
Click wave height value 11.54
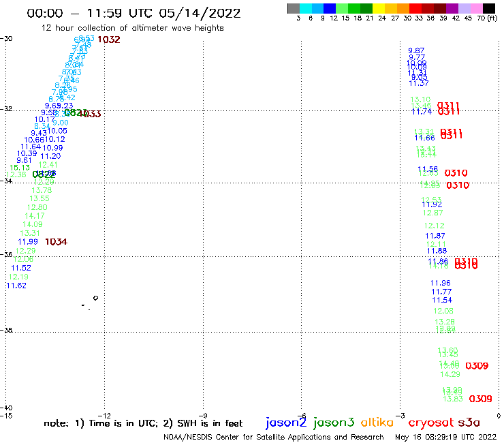[x=442, y=300]
